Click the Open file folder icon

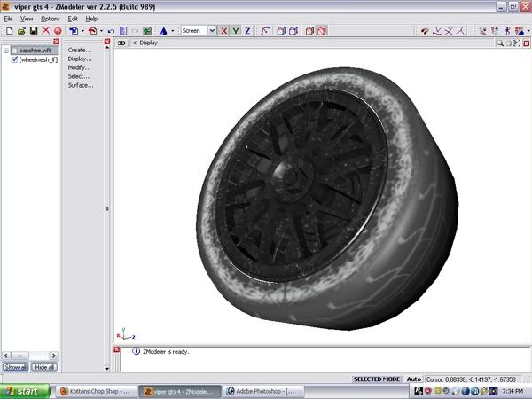pos(20,30)
